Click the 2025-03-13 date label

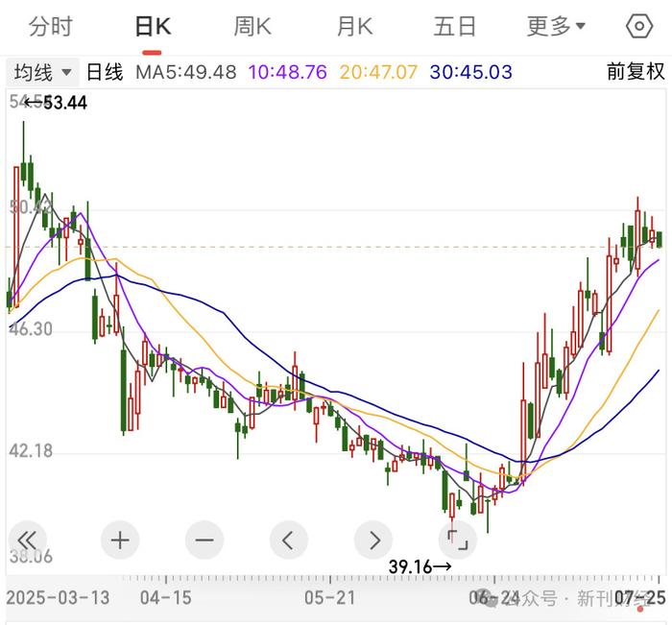tap(58, 597)
